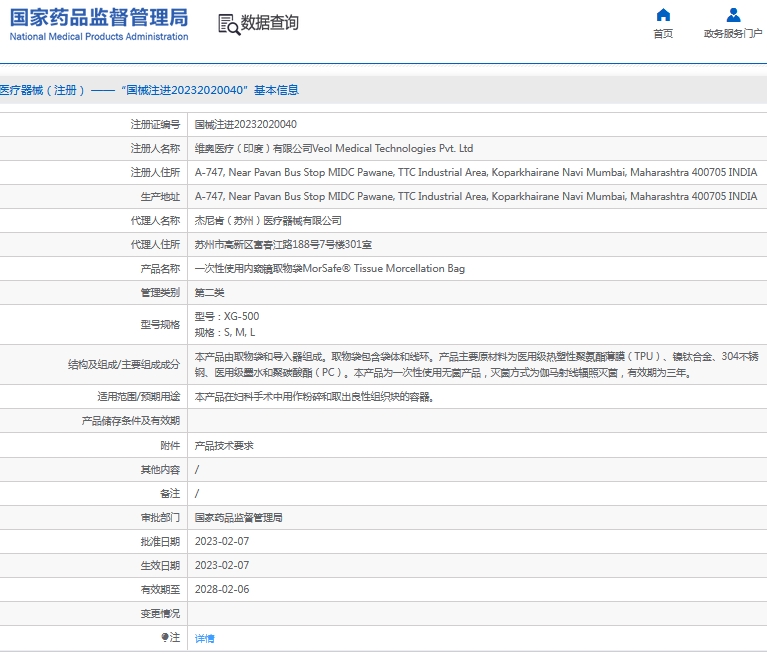Click the 产品储存条件及有效期 label
767x656 pixels.
(131, 421)
